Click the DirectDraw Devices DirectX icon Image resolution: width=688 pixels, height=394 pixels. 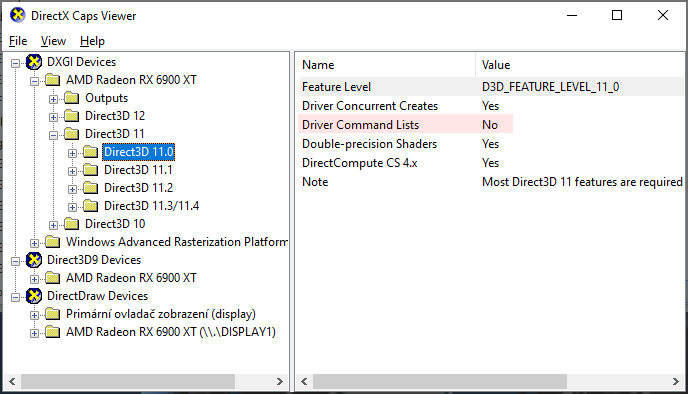34,296
